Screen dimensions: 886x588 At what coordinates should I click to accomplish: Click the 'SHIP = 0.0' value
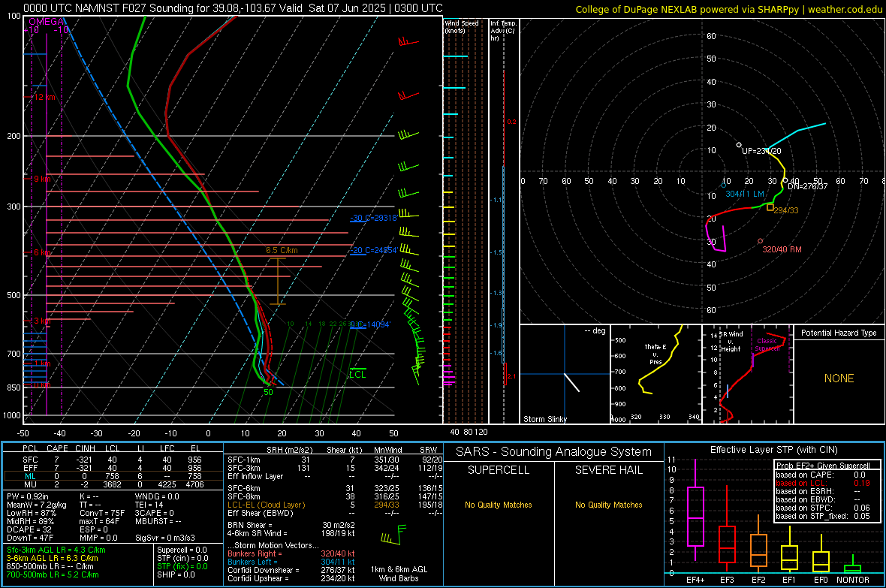coord(176,574)
